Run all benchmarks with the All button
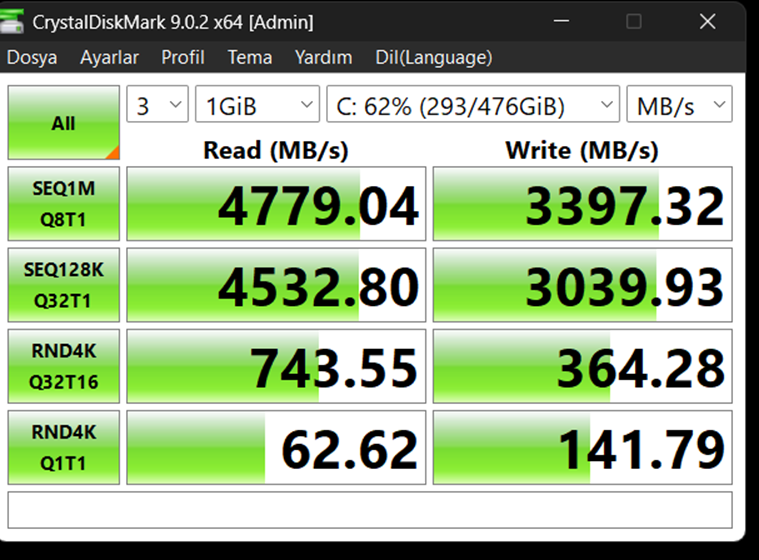The width and height of the screenshot is (759, 560). click(x=63, y=122)
